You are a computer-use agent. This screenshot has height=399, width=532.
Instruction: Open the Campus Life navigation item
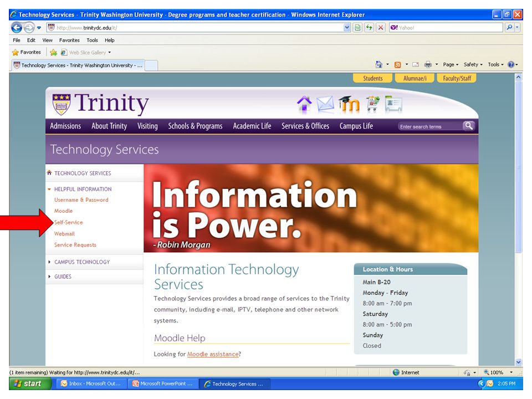pos(356,126)
